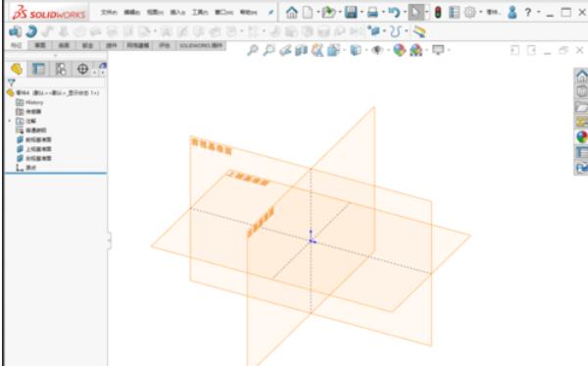Toggle Hide/Show Items eye icon
Viewport: 588px width, 366px height.
[377, 50]
